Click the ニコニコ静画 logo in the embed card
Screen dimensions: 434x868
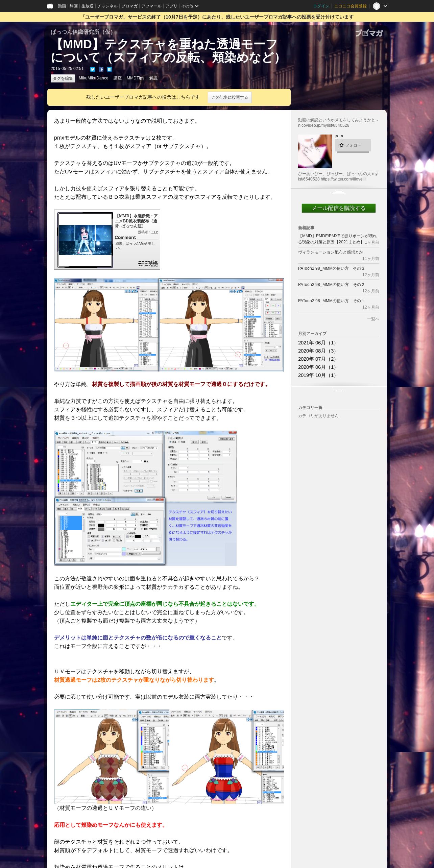click(148, 263)
